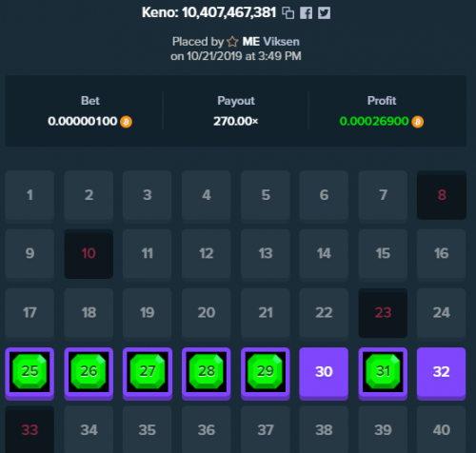Pick Keno number 11
The image size is (476, 453).
click(148, 254)
